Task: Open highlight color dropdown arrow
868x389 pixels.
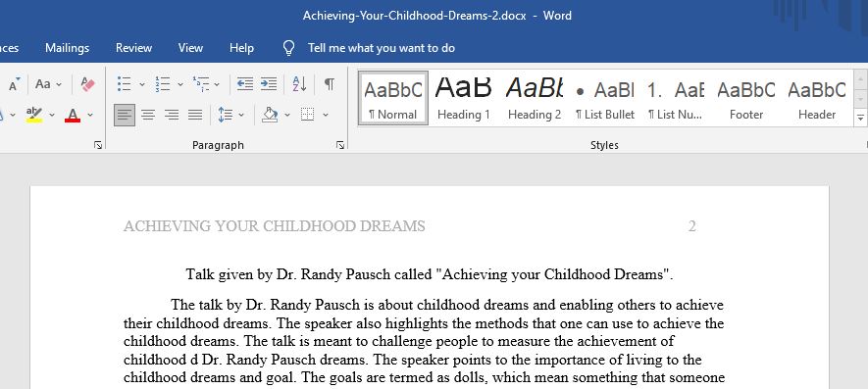Action: click(52, 115)
